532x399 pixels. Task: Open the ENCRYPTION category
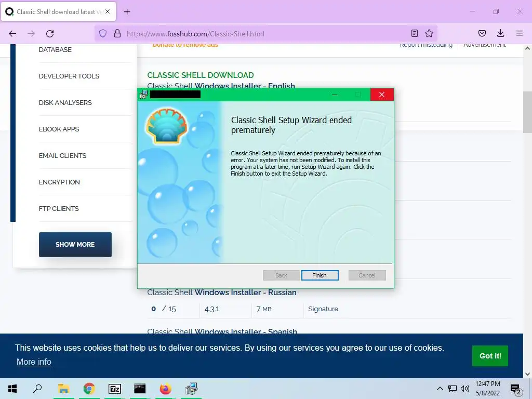59,182
